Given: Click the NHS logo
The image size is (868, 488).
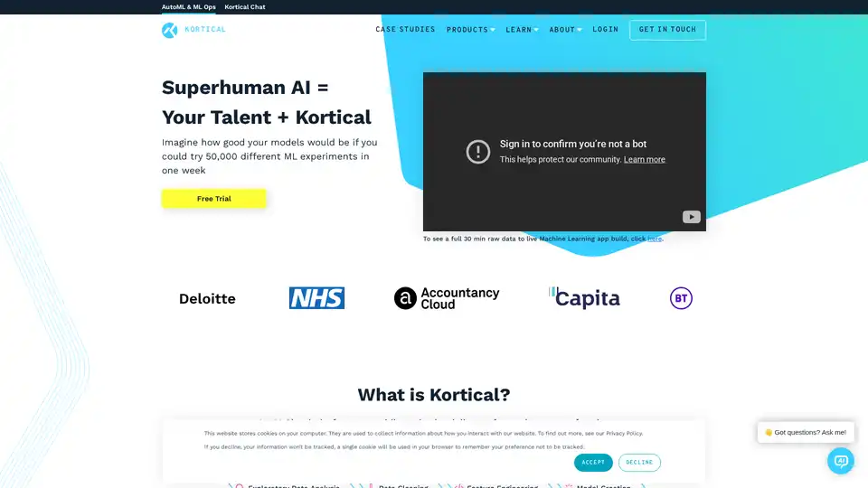Looking at the screenshot, I should point(316,297).
